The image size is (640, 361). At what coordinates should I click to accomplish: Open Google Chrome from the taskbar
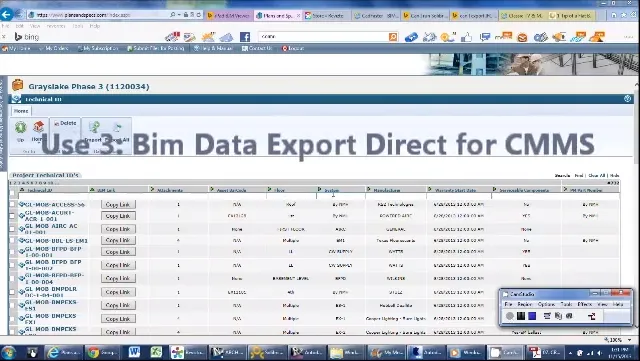tap(103, 352)
